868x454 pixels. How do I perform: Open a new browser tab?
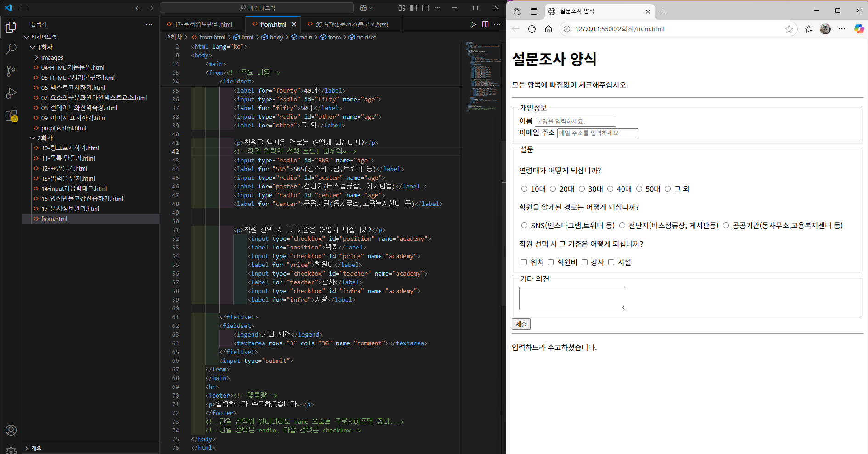(x=663, y=11)
